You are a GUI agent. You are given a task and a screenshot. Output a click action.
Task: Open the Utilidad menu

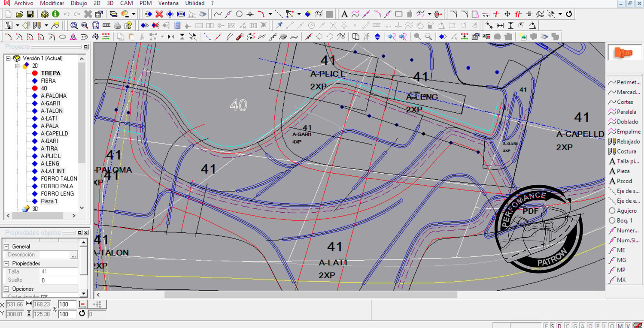click(x=195, y=3)
